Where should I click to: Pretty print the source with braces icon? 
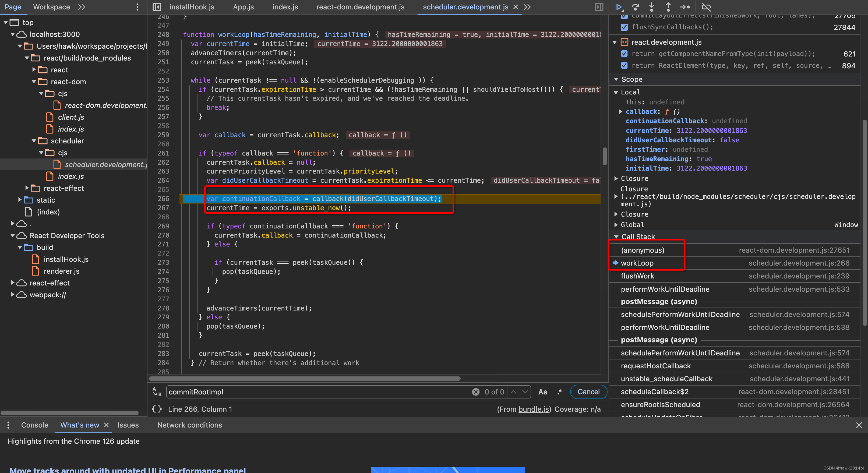pyautogui.click(x=157, y=409)
